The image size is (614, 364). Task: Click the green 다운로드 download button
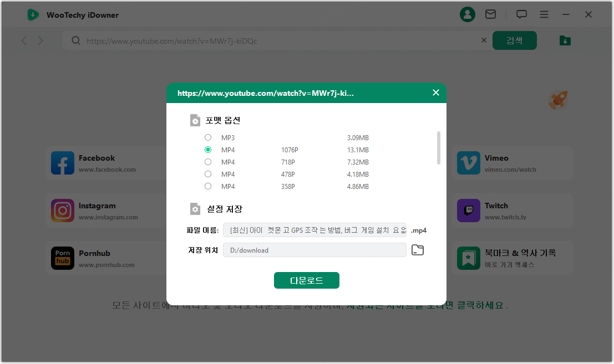(306, 280)
